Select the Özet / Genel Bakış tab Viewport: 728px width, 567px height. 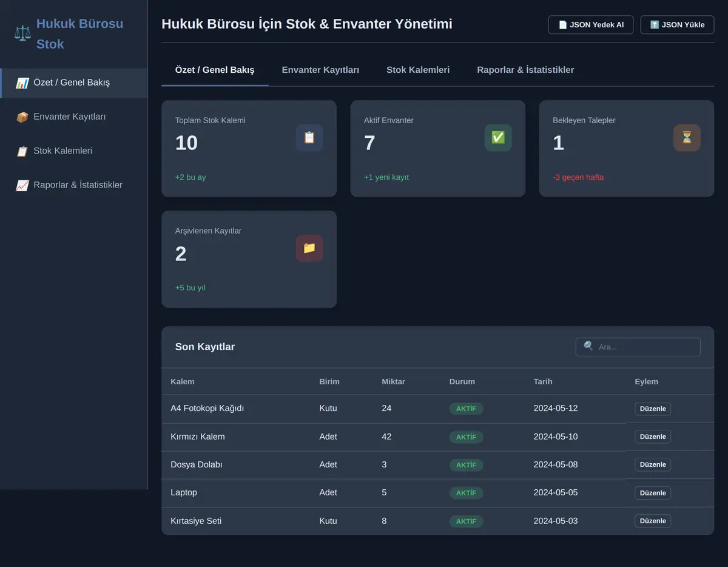[x=215, y=70]
